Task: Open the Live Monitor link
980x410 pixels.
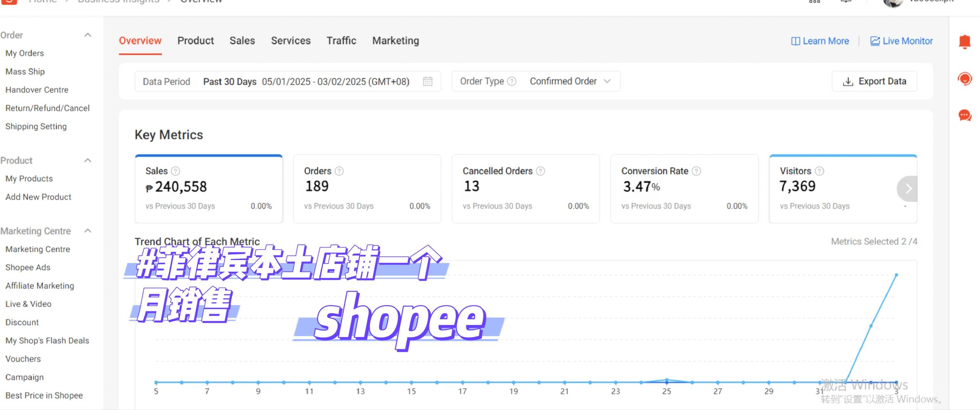Action: [901, 41]
